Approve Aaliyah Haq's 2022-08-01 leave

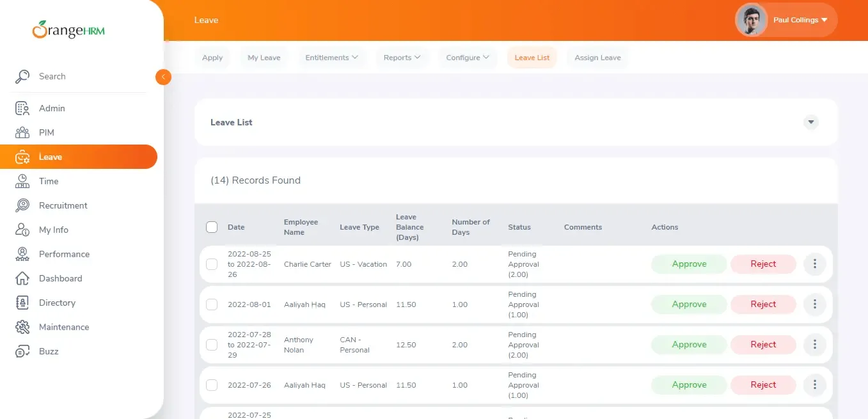click(689, 304)
